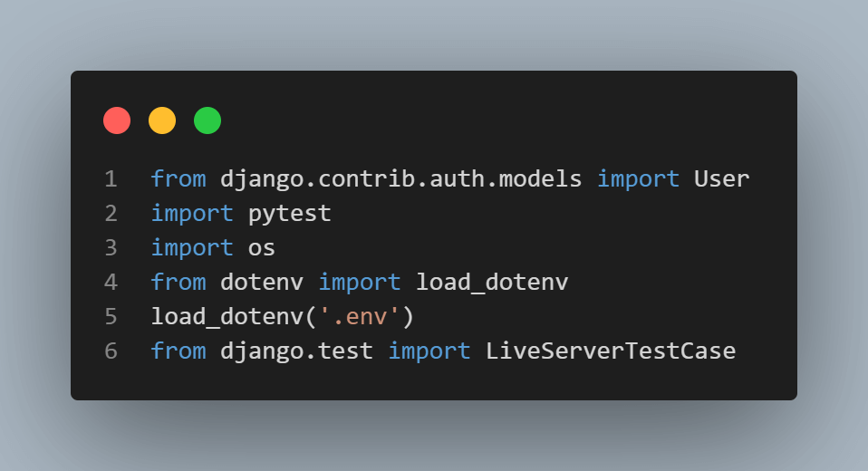
Task: Click the from keyword on line 1
Action: click(x=178, y=179)
